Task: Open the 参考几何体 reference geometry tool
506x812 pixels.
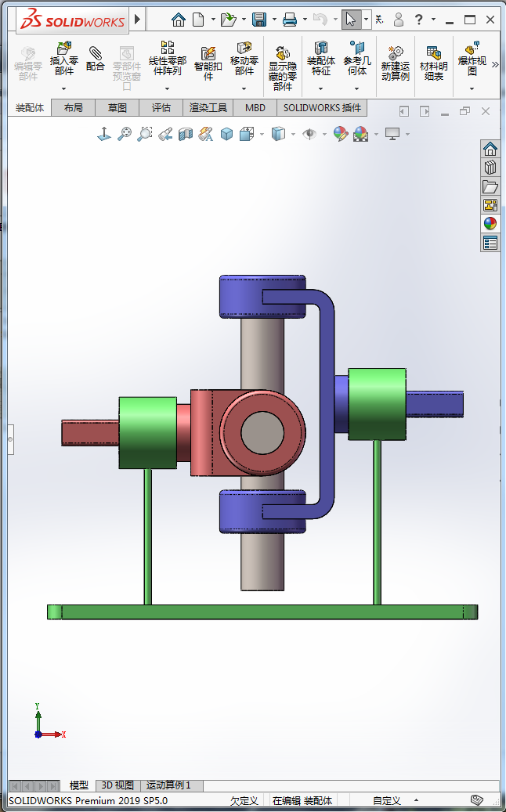Action: click(x=357, y=59)
